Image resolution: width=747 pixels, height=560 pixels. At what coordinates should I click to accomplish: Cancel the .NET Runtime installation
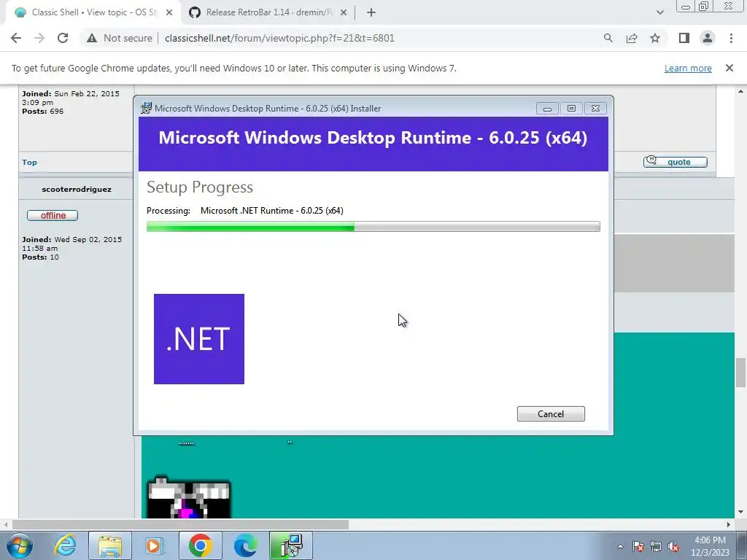[x=551, y=414]
